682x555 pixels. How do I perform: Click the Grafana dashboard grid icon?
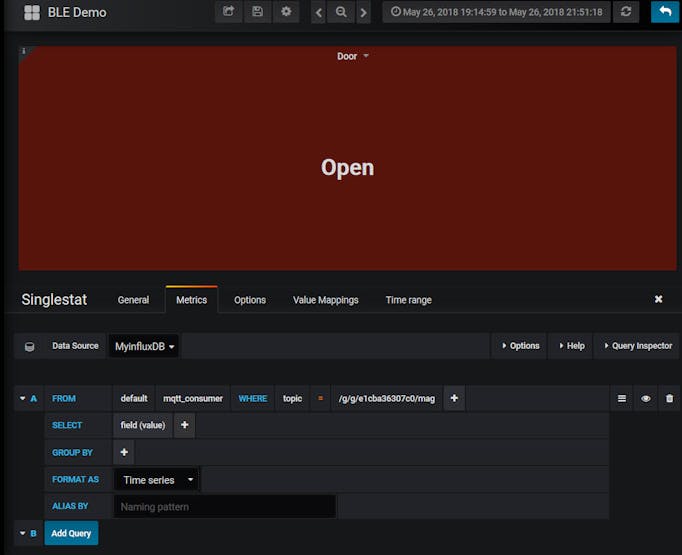(x=32, y=13)
